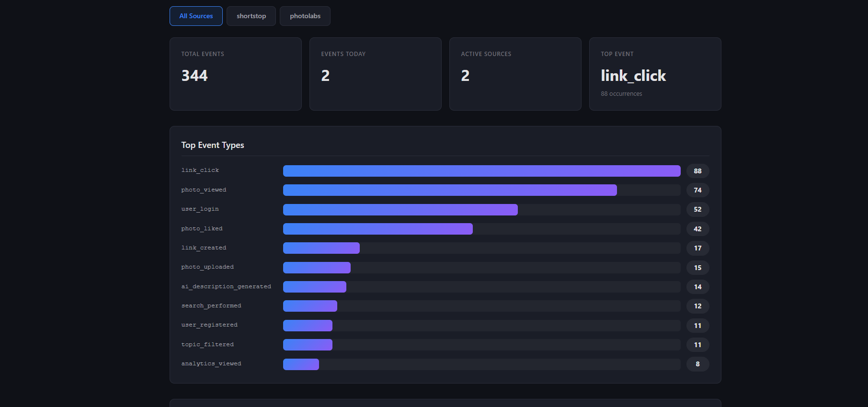
Task: Click the 8 count badge
Action: click(x=697, y=364)
